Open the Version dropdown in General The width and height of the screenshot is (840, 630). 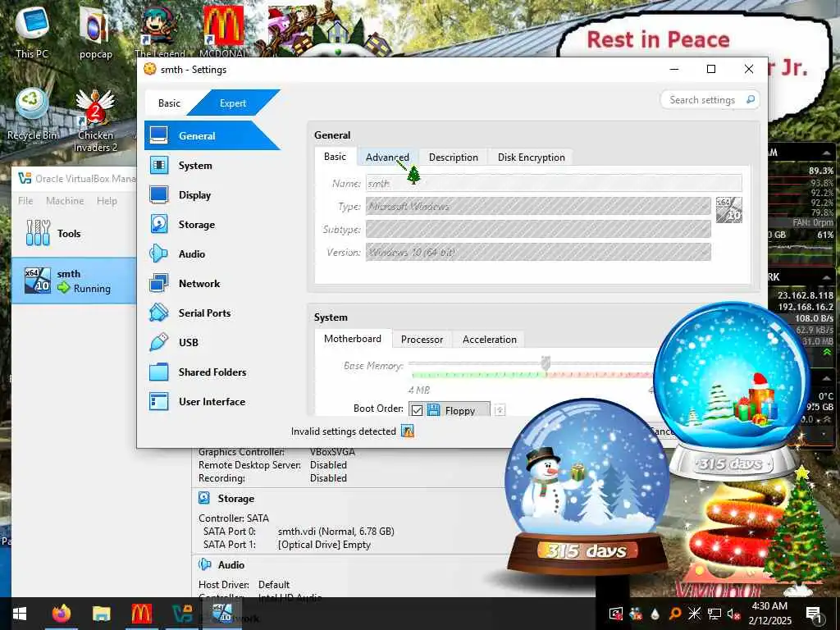click(x=538, y=252)
